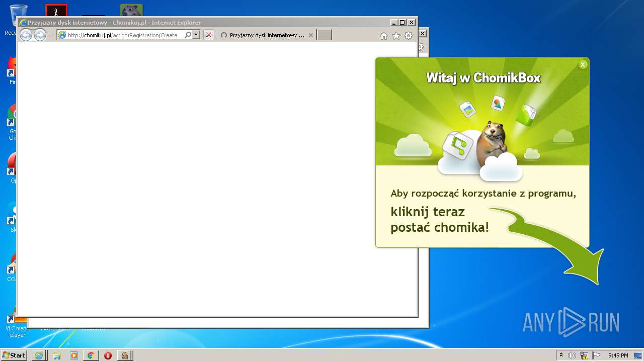The height and width of the screenshot is (362, 644).
Task: Open Windows Media Player from taskbar
Action: (x=73, y=355)
